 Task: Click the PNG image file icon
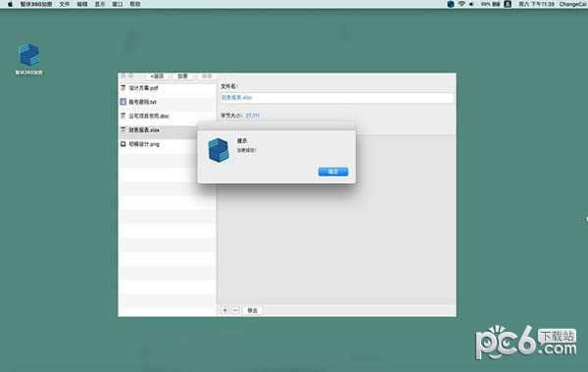pos(123,144)
